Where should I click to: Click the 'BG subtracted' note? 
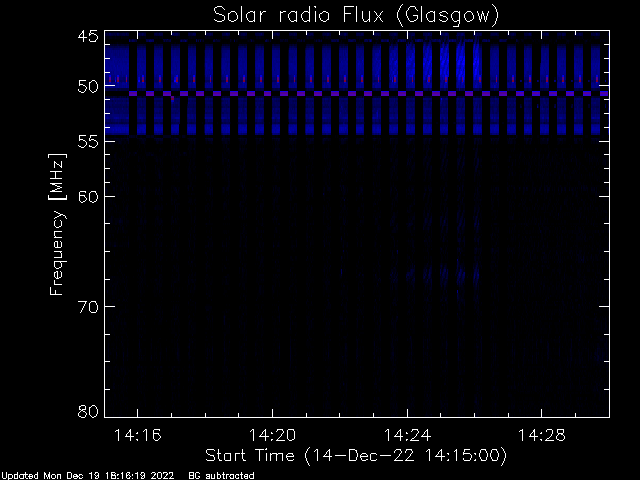pos(221,476)
